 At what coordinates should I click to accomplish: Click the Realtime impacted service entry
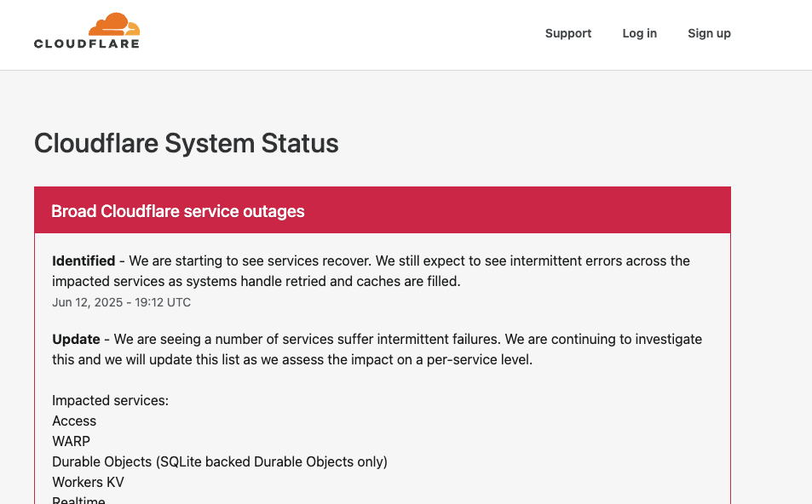[x=78, y=500]
